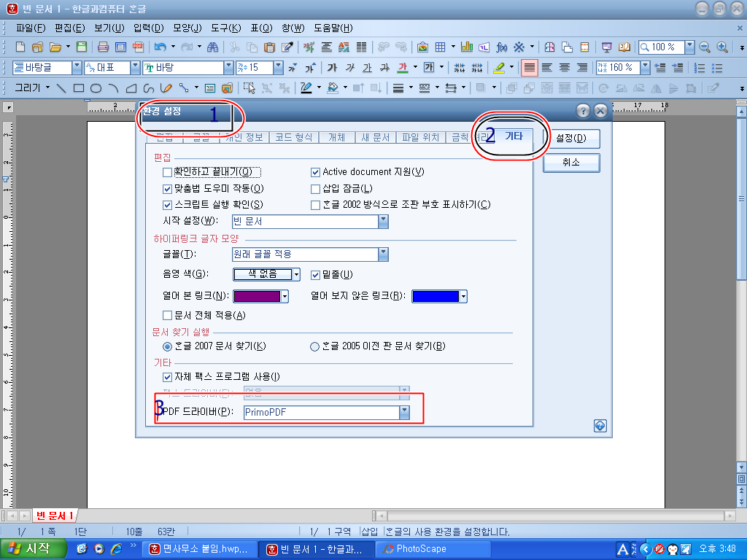
Task: Click the 설정 button
Action: (x=570, y=139)
